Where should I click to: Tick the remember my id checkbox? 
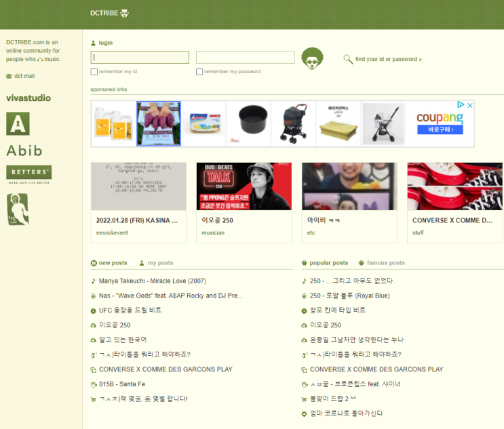(x=94, y=72)
